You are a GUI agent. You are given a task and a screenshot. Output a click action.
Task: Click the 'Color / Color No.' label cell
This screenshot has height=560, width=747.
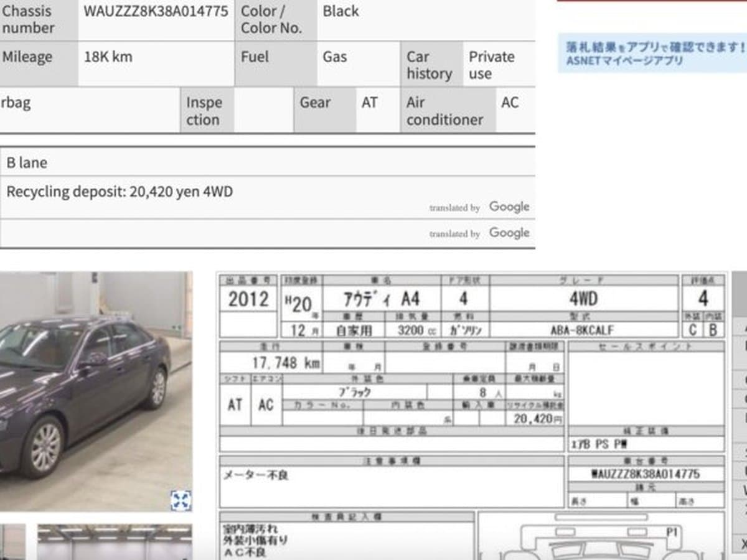point(276,19)
